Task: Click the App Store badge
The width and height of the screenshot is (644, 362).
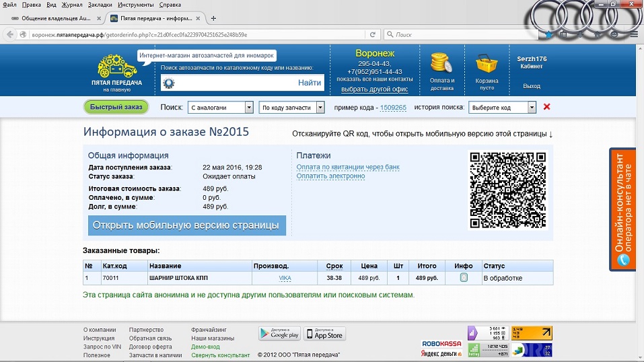Action: click(324, 334)
